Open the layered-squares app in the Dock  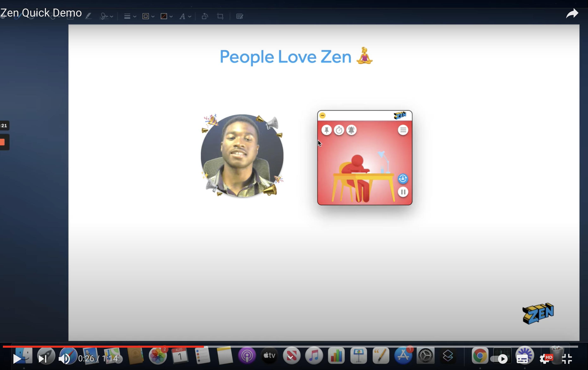tap(448, 356)
